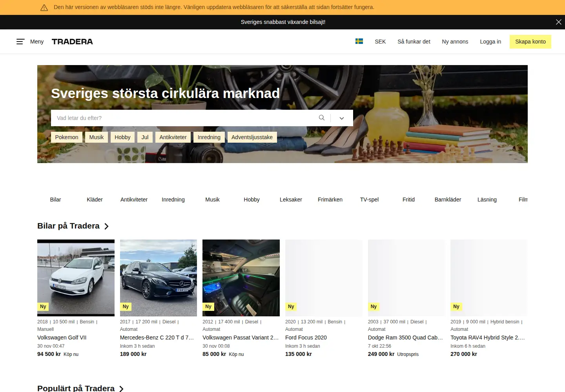Open the Bilar category
This screenshot has height=392, width=565.
(x=55, y=200)
